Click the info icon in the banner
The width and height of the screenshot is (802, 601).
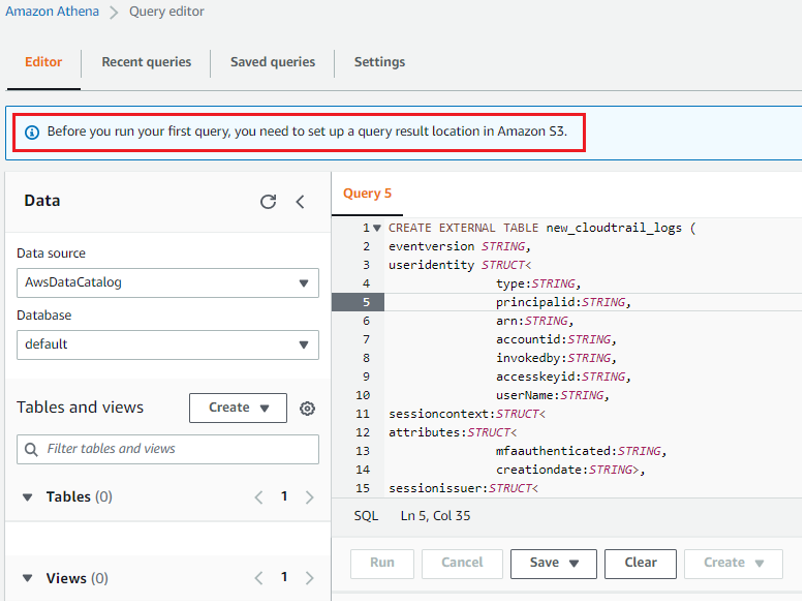(32, 132)
